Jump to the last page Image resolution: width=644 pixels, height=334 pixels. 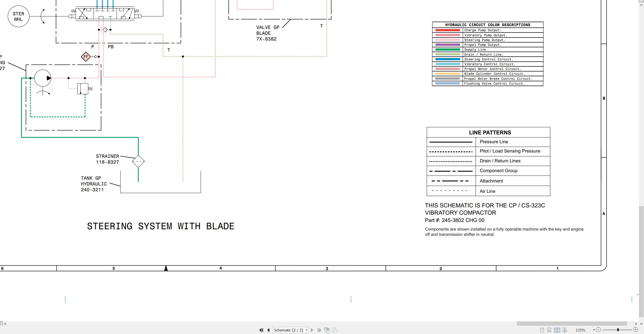319,330
